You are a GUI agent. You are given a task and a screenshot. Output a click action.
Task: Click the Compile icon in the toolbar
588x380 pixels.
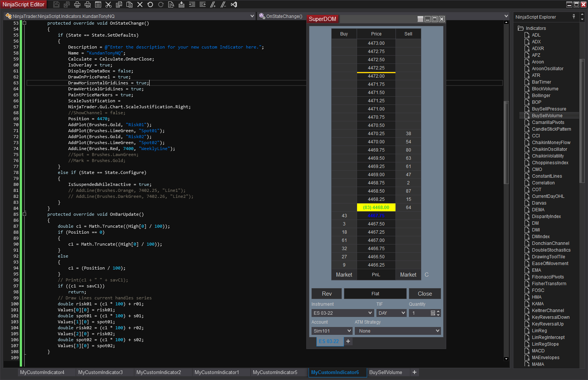coord(182,4)
